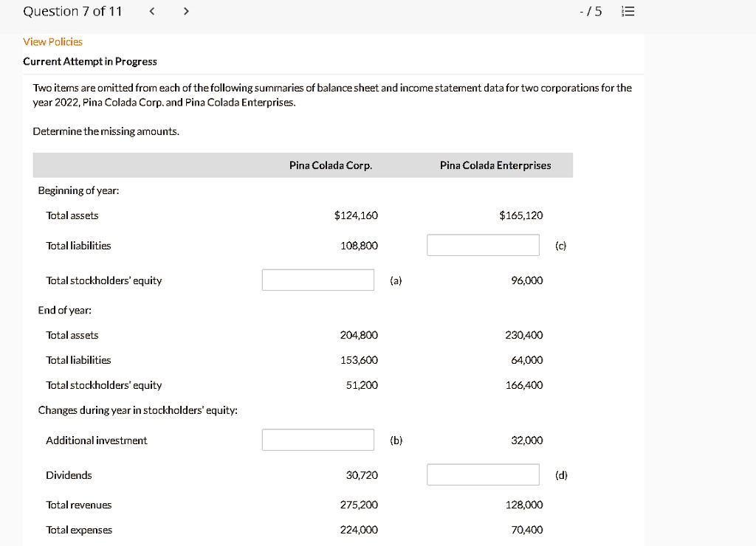The height and width of the screenshot is (546, 756).
Task: Click the 'Total expenses' row label
Action: point(79,530)
